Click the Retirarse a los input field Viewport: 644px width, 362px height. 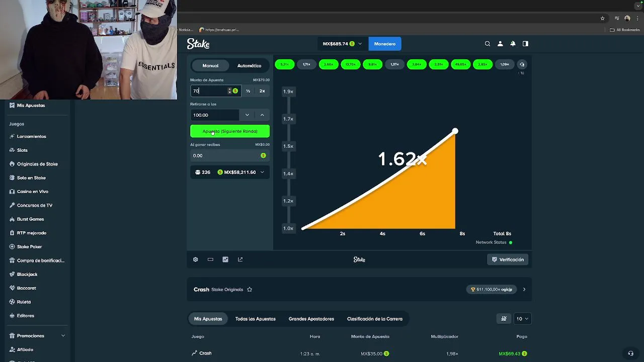pyautogui.click(x=215, y=115)
